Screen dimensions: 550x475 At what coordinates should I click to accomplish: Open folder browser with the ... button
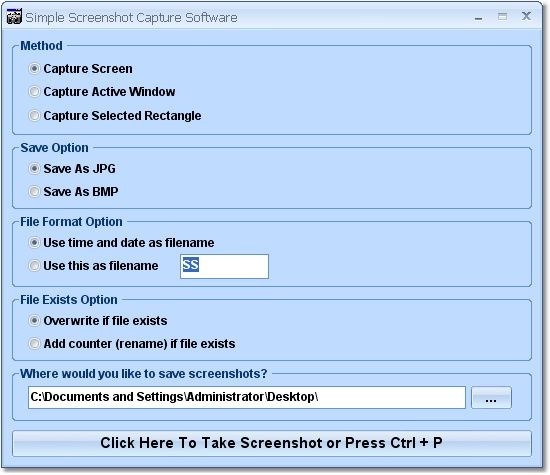(x=491, y=398)
